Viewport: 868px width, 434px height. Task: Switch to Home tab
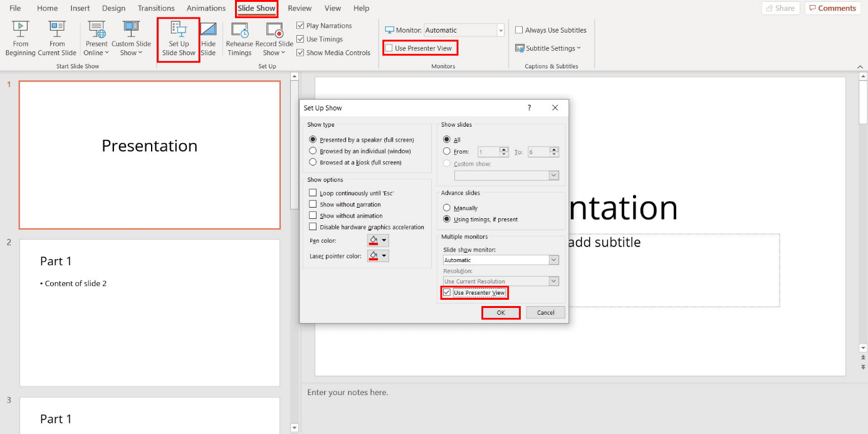pos(48,8)
